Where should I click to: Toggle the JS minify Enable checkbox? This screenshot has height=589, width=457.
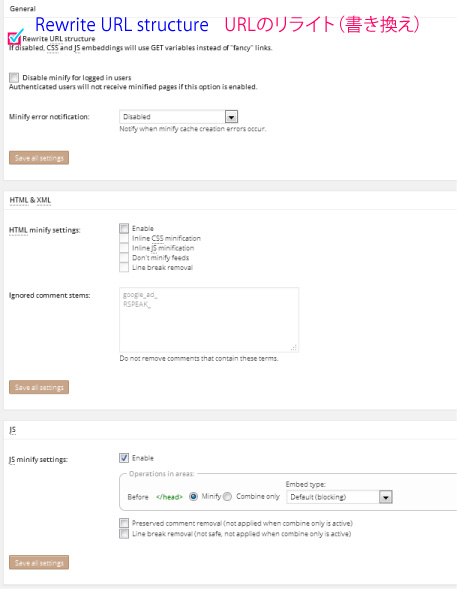(124, 458)
